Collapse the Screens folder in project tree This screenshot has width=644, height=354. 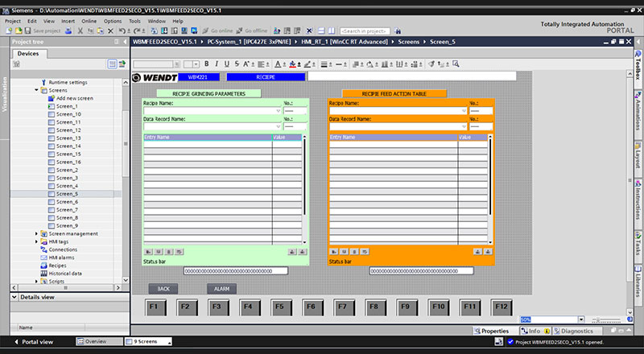pos(36,90)
